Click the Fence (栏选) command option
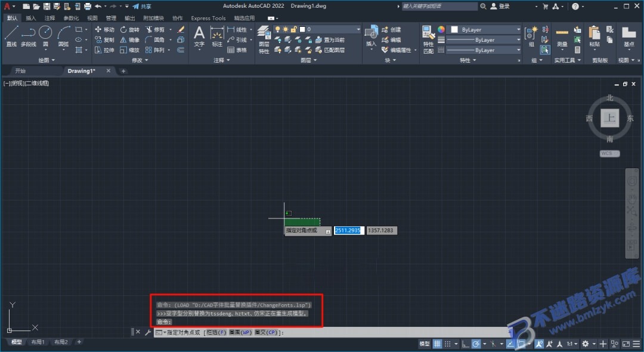The width and height of the screenshot is (644, 352). tap(216, 332)
